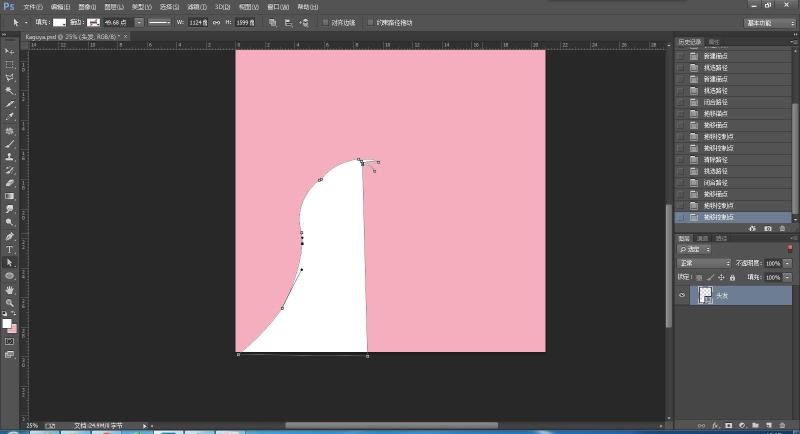Open the 窗口 menu

point(278,7)
